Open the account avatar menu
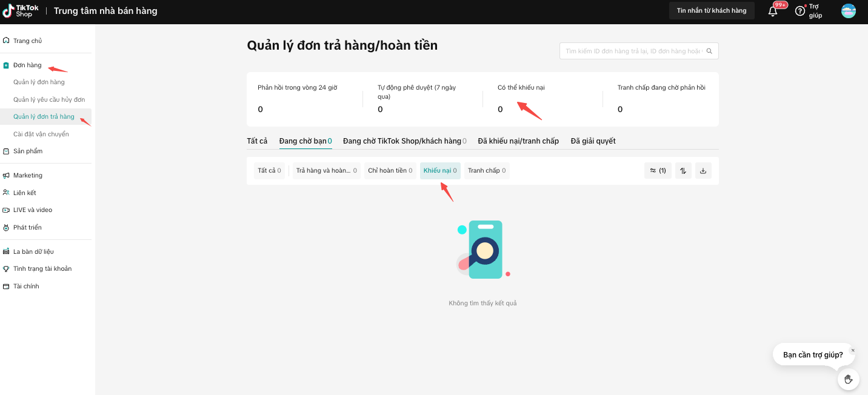The width and height of the screenshot is (868, 395). pos(849,11)
